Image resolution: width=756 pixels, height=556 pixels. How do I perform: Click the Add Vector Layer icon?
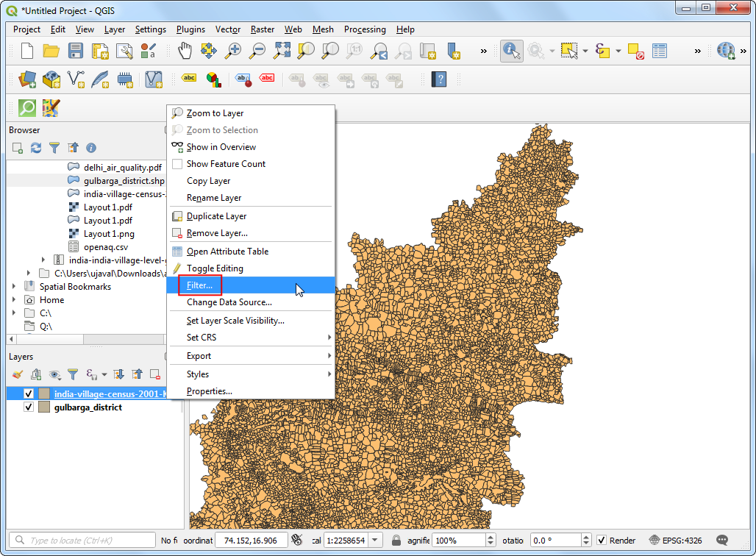27,79
